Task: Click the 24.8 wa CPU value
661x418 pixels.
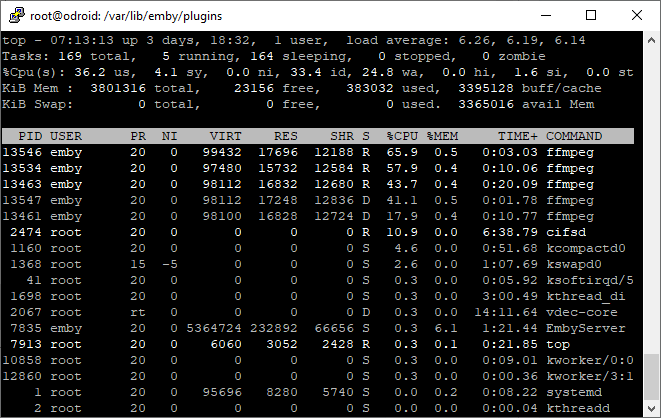Action: coord(378,72)
